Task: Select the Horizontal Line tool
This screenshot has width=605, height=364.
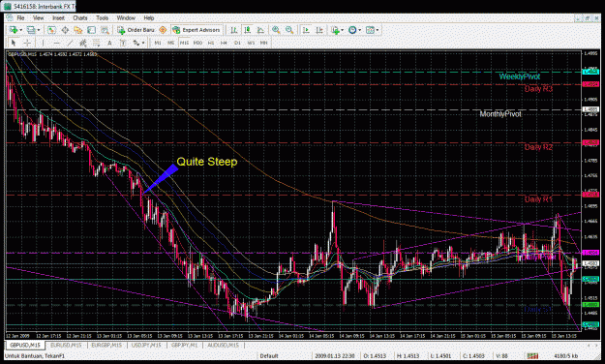Action: click(57, 43)
